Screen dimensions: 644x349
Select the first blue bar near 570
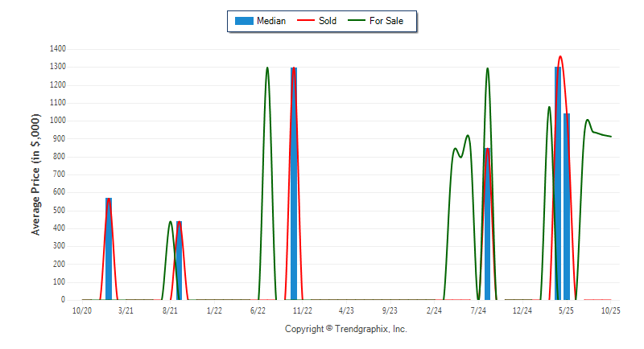(x=109, y=249)
